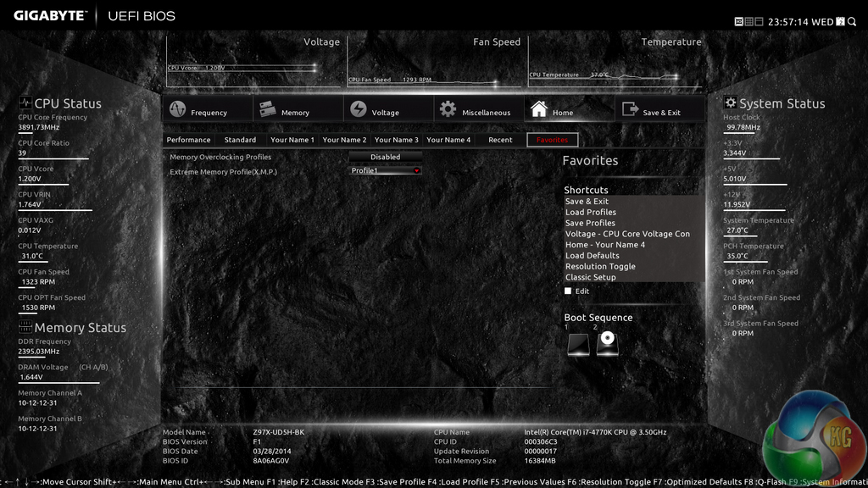This screenshot has height=488, width=868.
Task: Click the Load Defaults shortcut
Action: pos(593,256)
